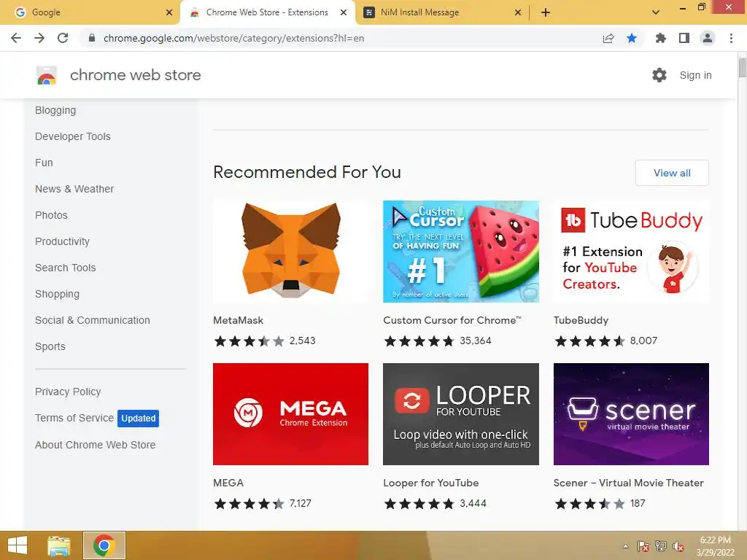Go back using the browser back arrow

[x=16, y=38]
